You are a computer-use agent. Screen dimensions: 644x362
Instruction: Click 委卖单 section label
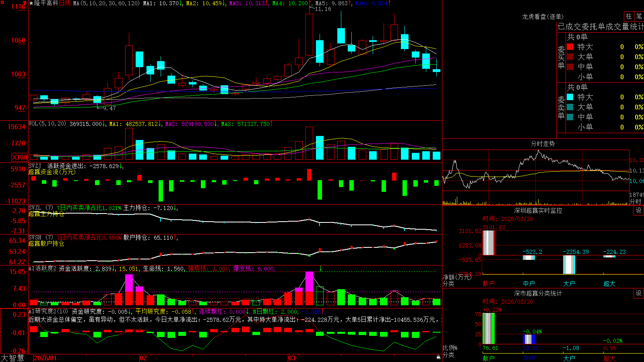point(561,107)
